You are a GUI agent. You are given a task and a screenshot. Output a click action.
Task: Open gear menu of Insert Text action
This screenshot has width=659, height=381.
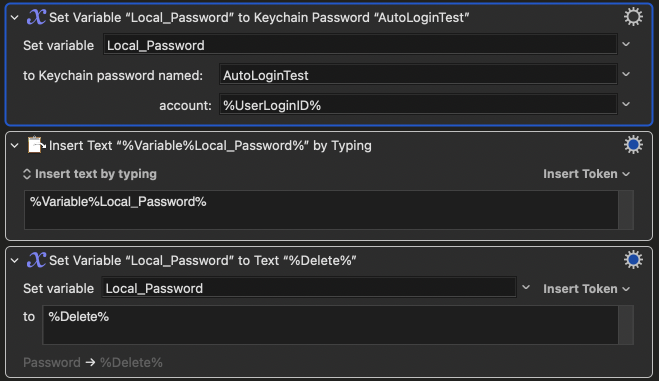(x=633, y=145)
